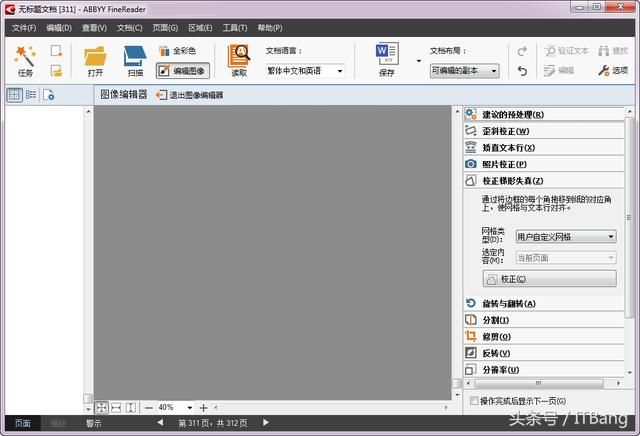Expand 修剪(O) crop section
This screenshot has width=640, height=436.
point(544,337)
